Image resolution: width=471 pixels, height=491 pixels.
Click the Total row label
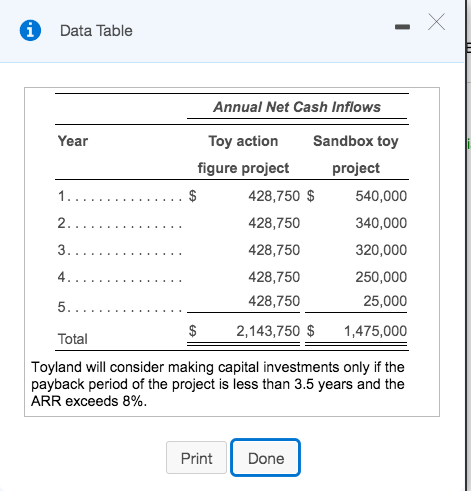[x=73, y=339]
